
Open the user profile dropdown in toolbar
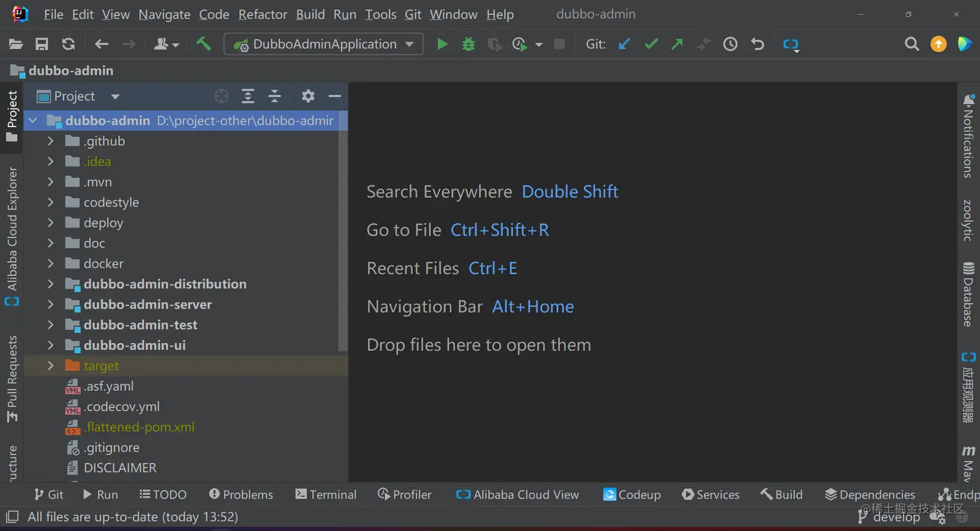[x=166, y=44]
